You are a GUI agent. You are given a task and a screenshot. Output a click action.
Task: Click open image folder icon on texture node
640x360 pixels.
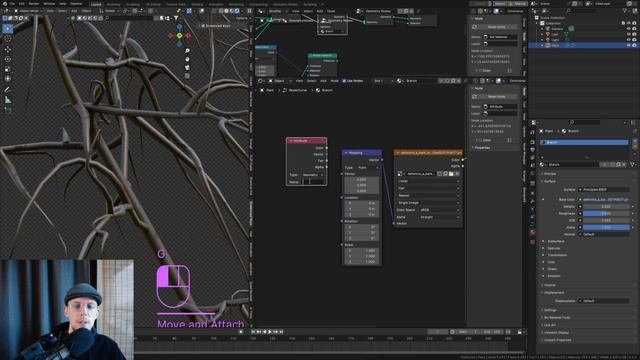click(x=451, y=174)
